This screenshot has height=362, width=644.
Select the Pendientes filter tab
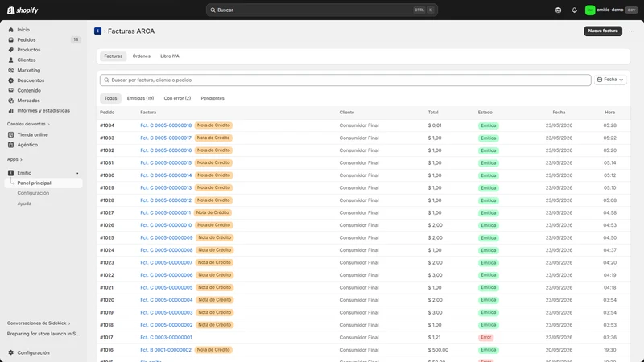tap(213, 98)
